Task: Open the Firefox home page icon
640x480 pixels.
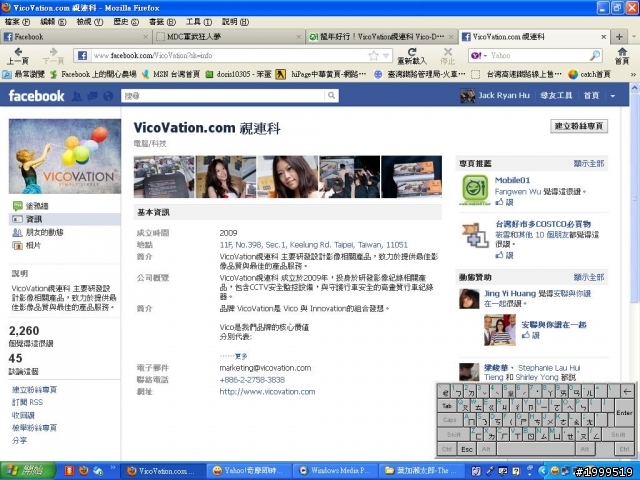Action: [x=622, y=52]
